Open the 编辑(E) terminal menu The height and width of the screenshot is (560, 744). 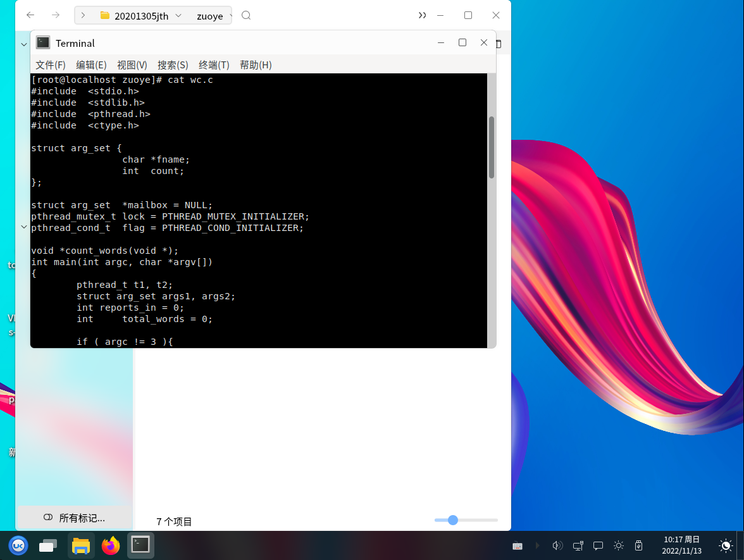click(x=91, y=65)
